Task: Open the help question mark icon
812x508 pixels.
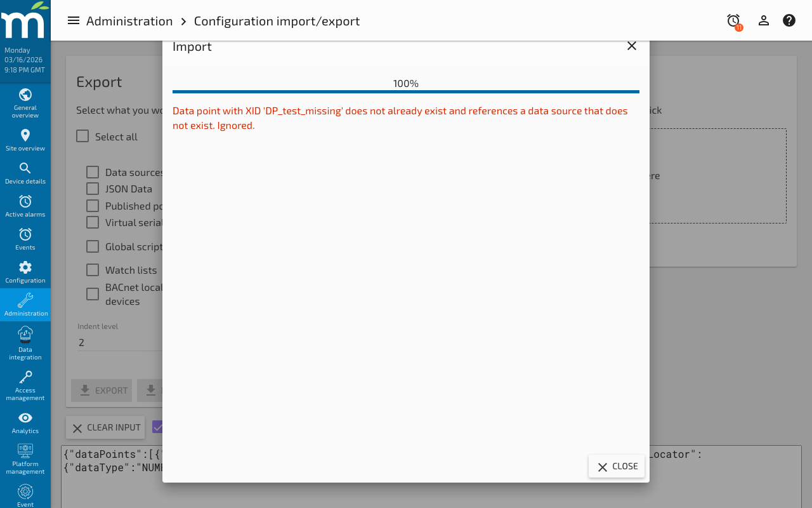Action: point(789,20)
